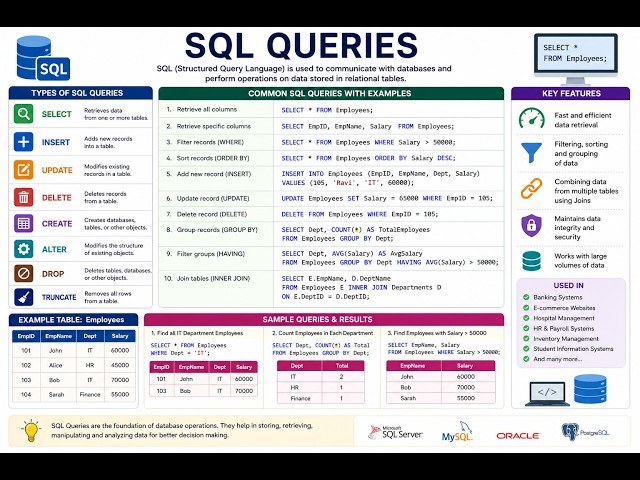Click the TYPES OF SQL QUERIES header

click(80, 93)
